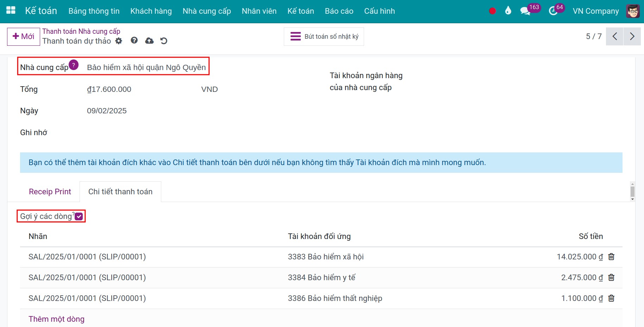Click the discard changes undo icon
The width and height of the screenshot is (644, 327).
click(164, 41)
